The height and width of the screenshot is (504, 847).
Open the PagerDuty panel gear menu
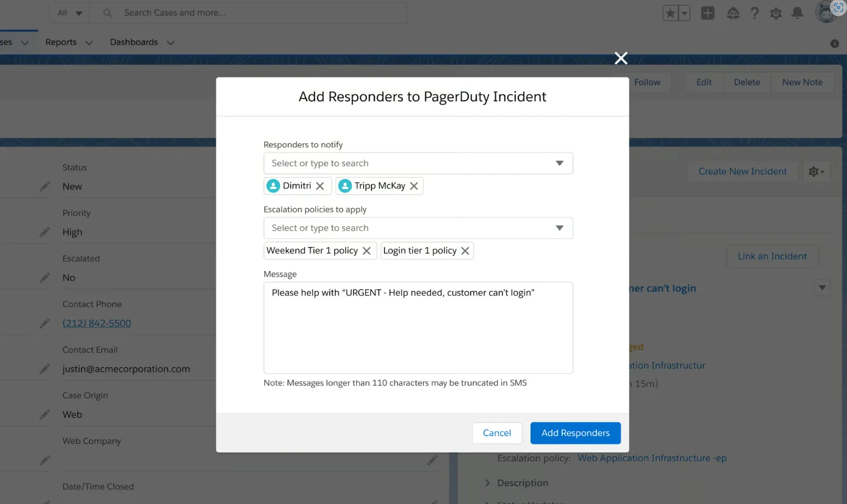coord(816,172)
